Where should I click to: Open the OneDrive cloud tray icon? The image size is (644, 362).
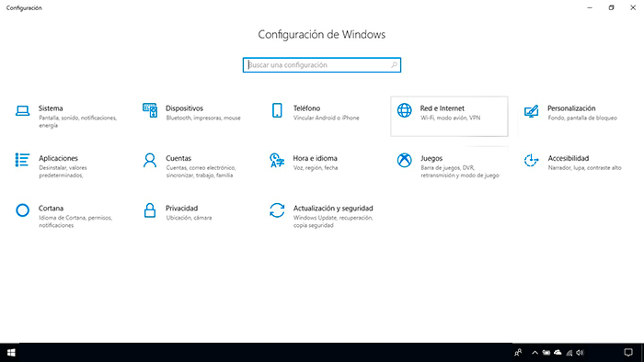tap(558, 353)
